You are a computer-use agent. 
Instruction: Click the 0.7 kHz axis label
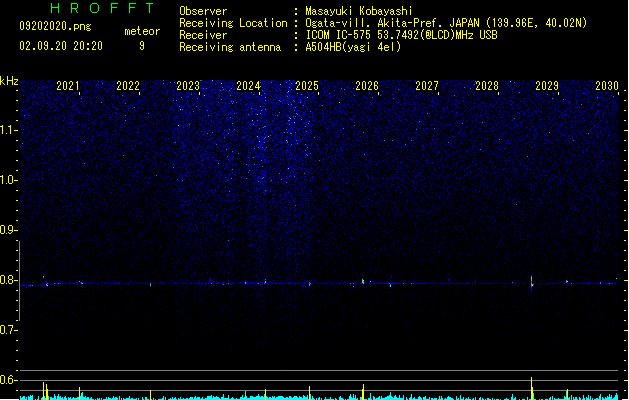(x=8, y=330)
